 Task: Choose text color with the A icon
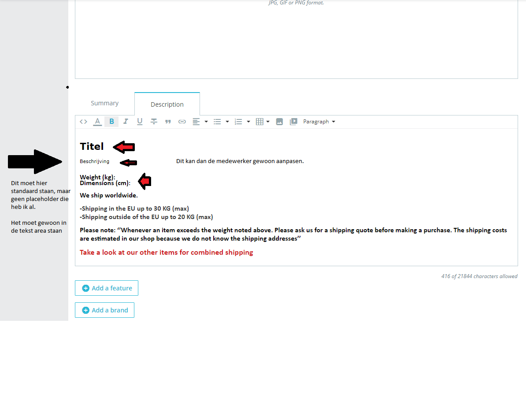click(97, 122)
